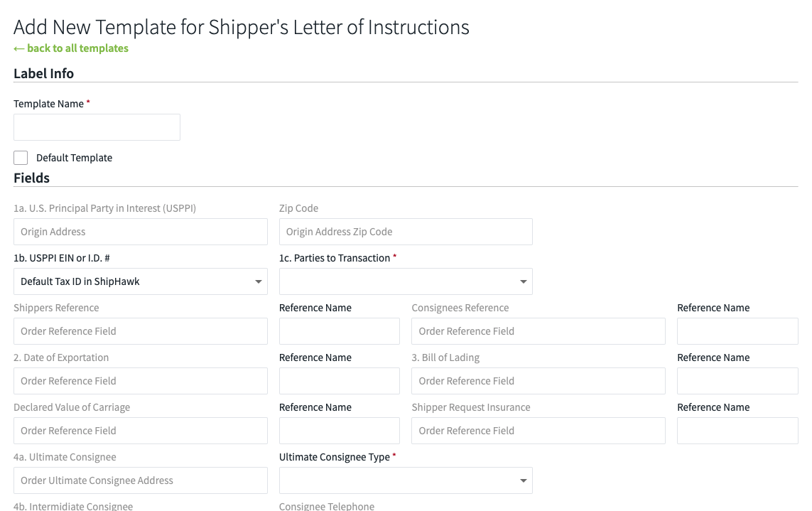Open the USPPI EIN dropdown arrow
812x511 pixels.
[x=259, y=281]
